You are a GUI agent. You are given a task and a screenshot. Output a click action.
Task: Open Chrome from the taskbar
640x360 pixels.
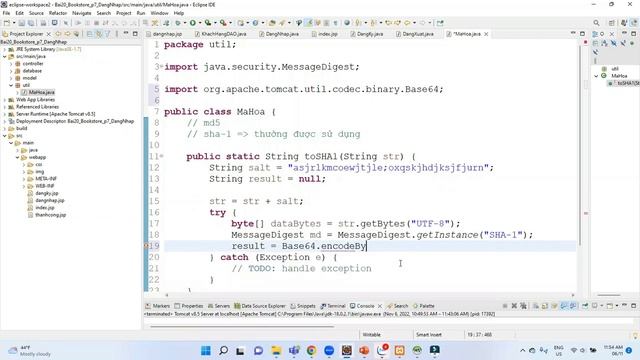[311, 350]
